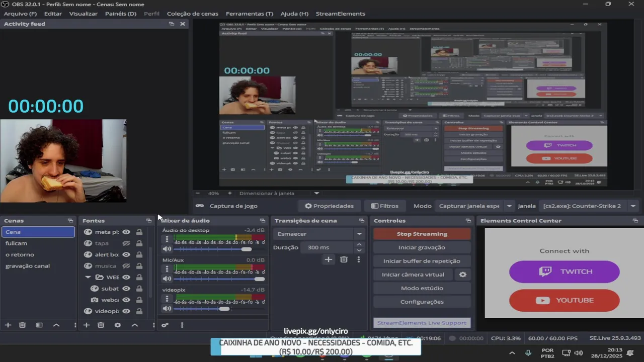The image size is (644, 362).
Task: Connect with YouTube button
Action: click(565, 300)
